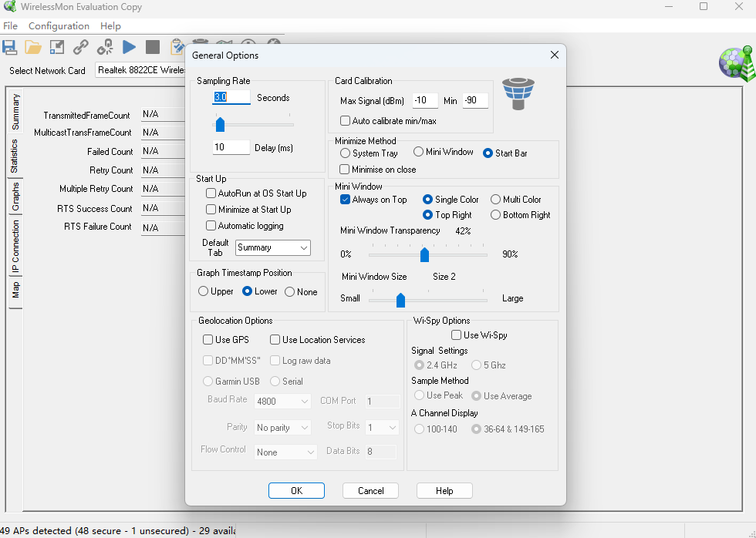756x538 pixels.
Task: Select System Tray minimize method
Action: (345, 153)
